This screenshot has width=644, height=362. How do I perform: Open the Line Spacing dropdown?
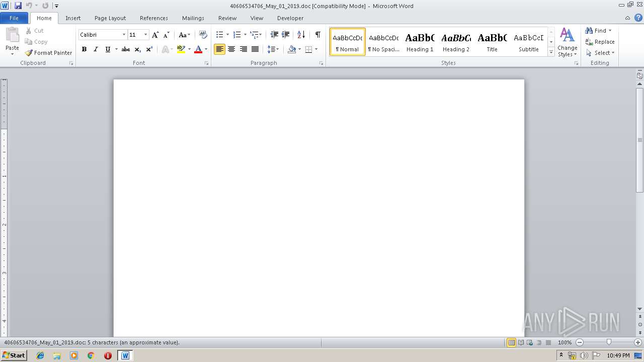pyautogui.click(x=273, y=49)
